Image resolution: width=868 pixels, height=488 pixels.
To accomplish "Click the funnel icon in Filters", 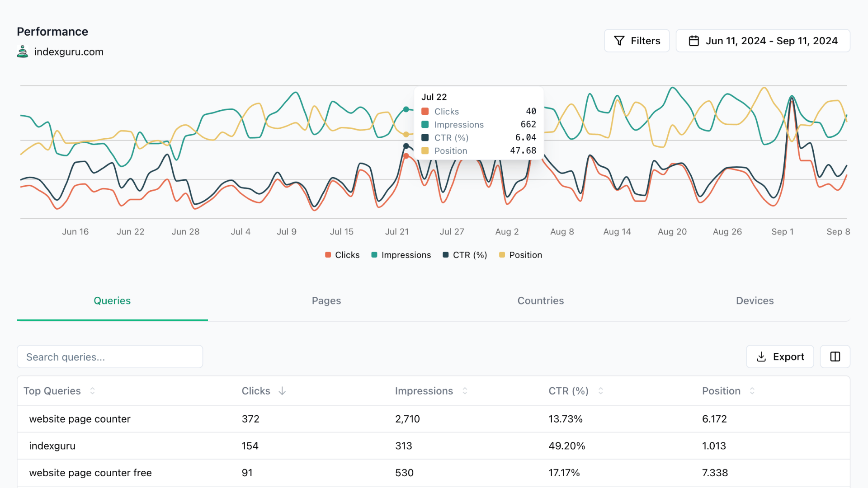I will [x=619, y=41].
